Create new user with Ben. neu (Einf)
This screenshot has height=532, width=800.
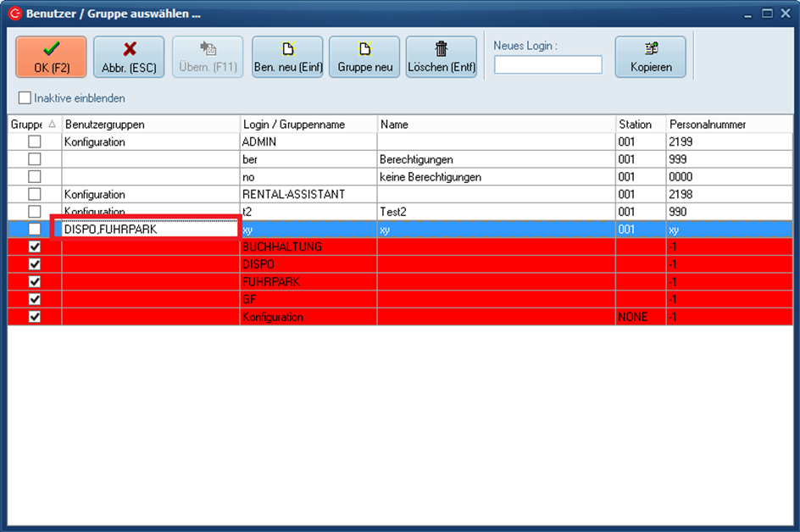click(x=288, y=57)
